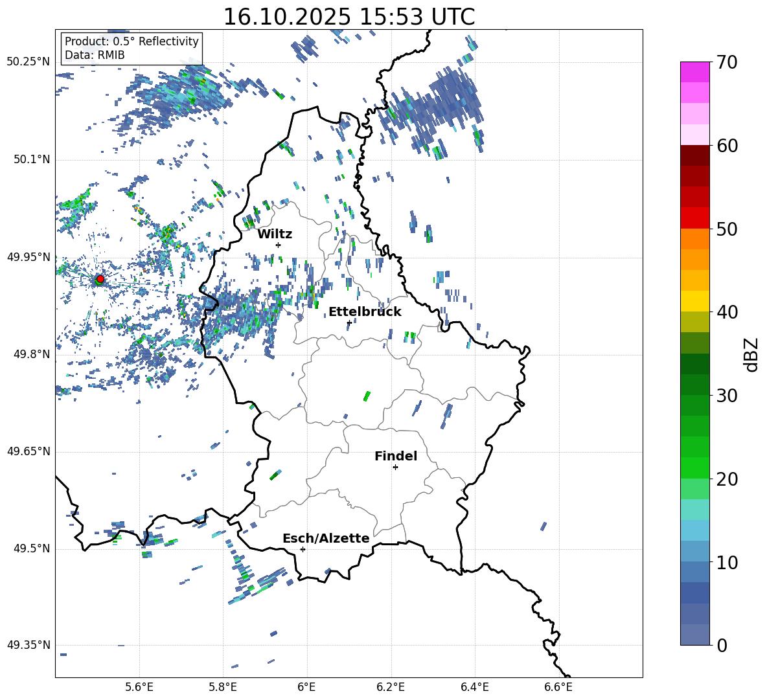Click the 6.4°E longitude label
The image size is (767, 700).
coord(475,687)
